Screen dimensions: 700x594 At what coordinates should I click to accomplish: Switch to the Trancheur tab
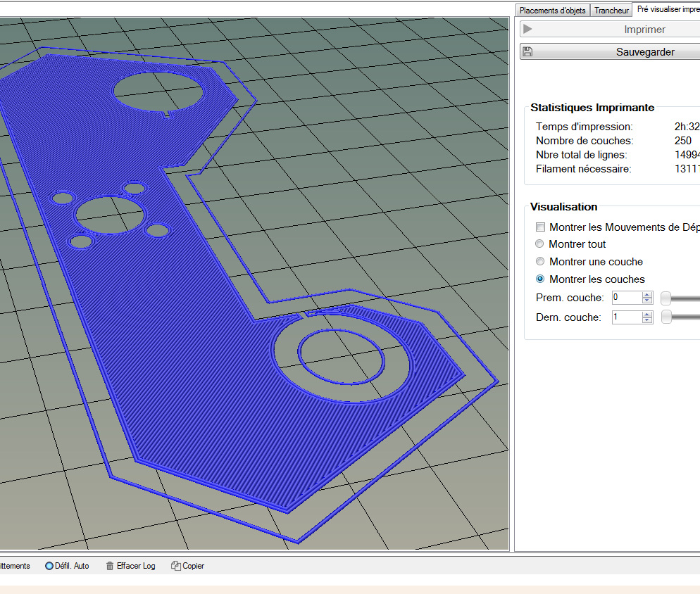[x=611, y=11]
